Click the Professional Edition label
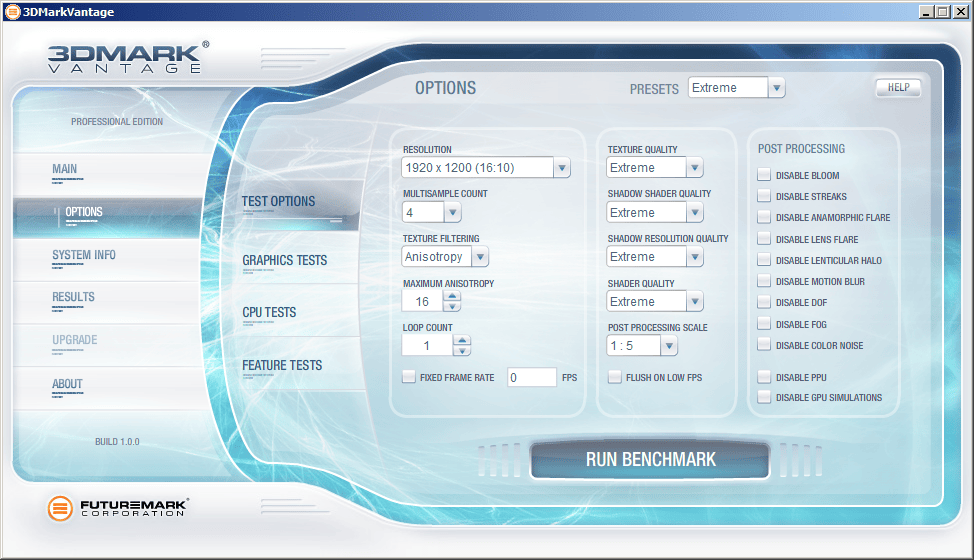 (x=117, y=122)
